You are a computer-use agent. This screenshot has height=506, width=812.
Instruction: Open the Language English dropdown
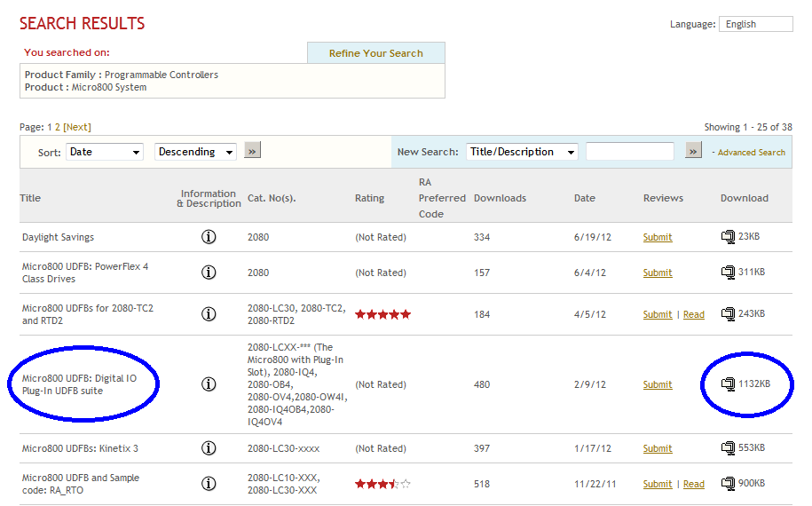755,24
